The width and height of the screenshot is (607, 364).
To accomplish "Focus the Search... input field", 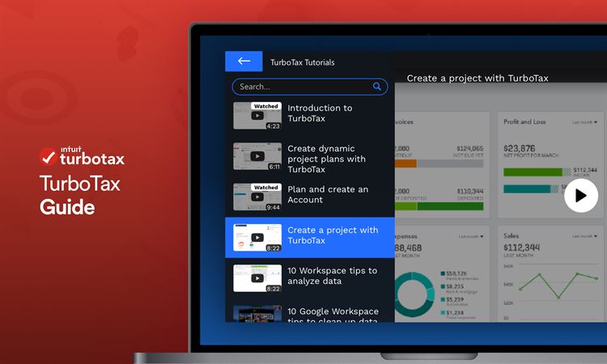I will [x=310, y=87].
